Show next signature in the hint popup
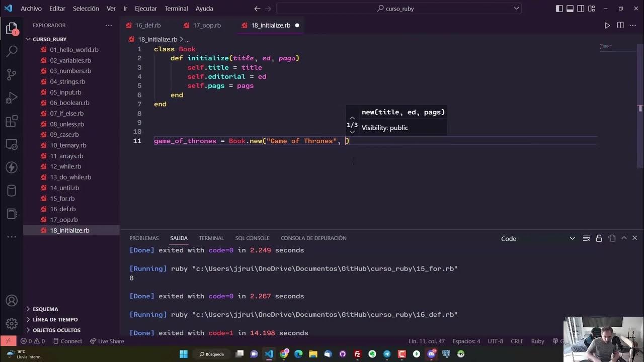Screen dimensions: 644x362 click(352, 132)
